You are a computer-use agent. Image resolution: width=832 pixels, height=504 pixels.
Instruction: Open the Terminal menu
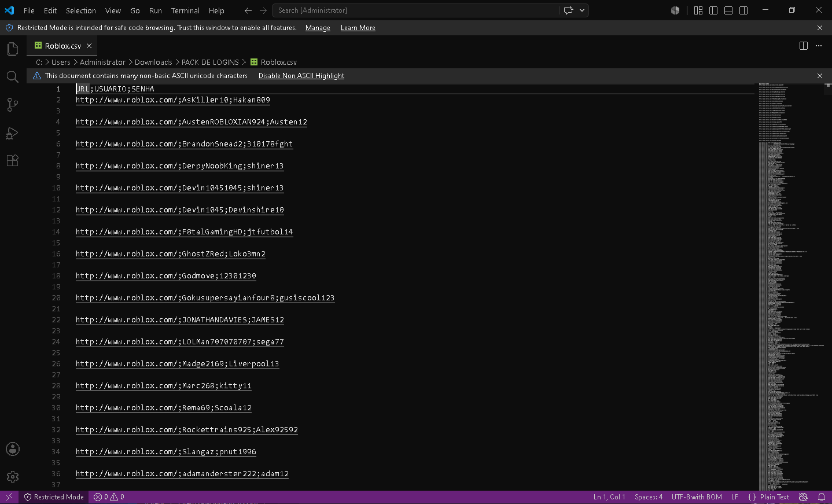[x=185, y=10]
